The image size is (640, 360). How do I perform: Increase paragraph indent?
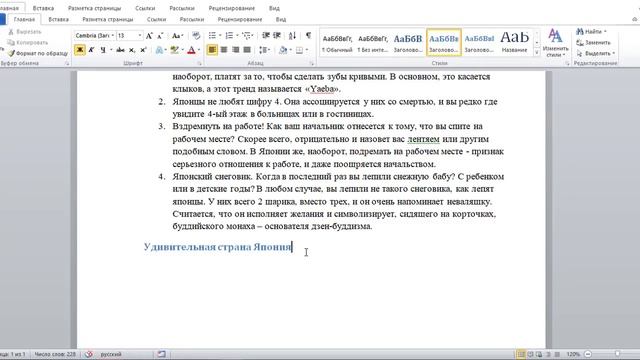point(277,36)
